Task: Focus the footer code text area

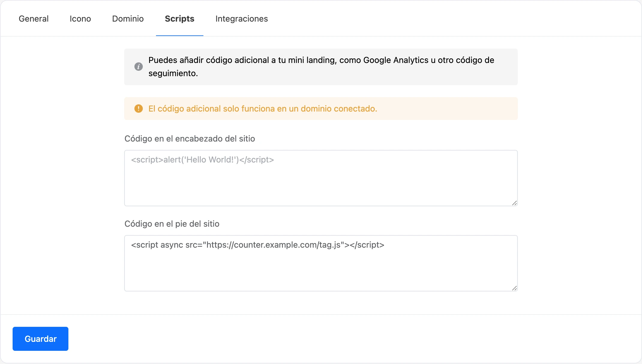Action: click(x=321, y=263)
